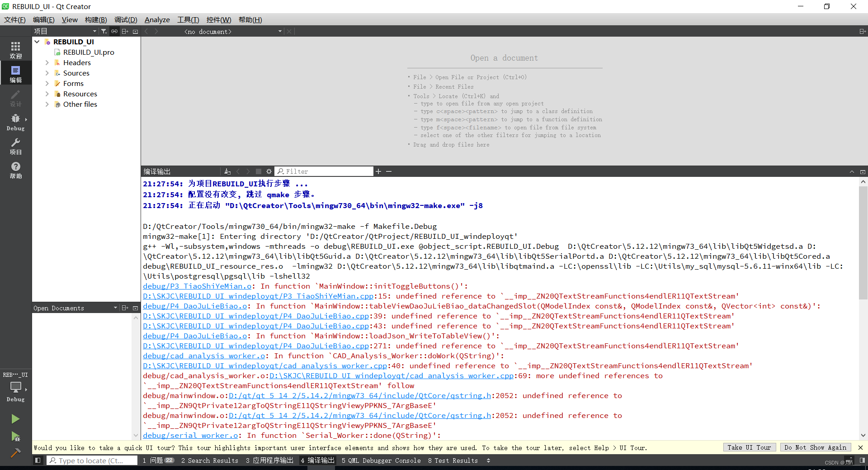The image size is (868, 470).
Task: Collapse the REBUILD_UI project node
Action: [x=37, y=42]
